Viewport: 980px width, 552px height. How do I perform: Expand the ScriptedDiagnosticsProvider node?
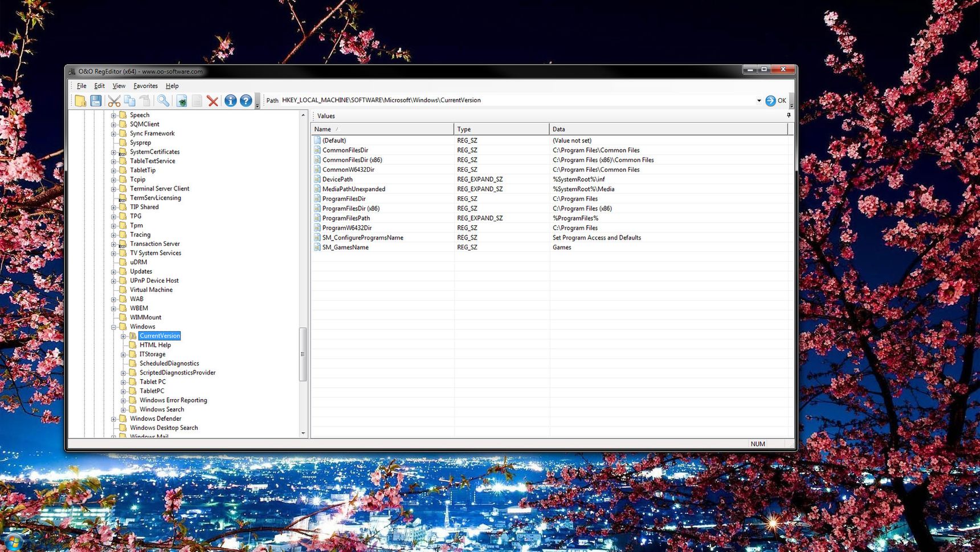123,373
